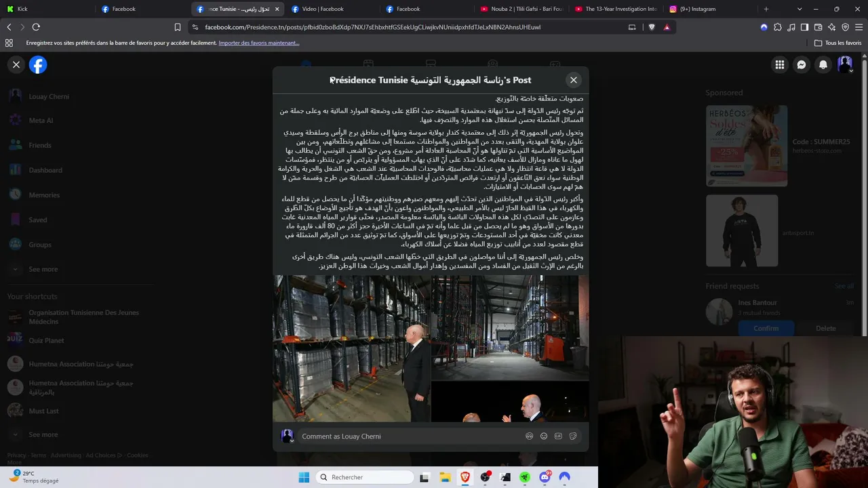The image size is (868, 488).
Task: Click the Comment as Louay Cherni field
Action: click(x=441, y=436)
